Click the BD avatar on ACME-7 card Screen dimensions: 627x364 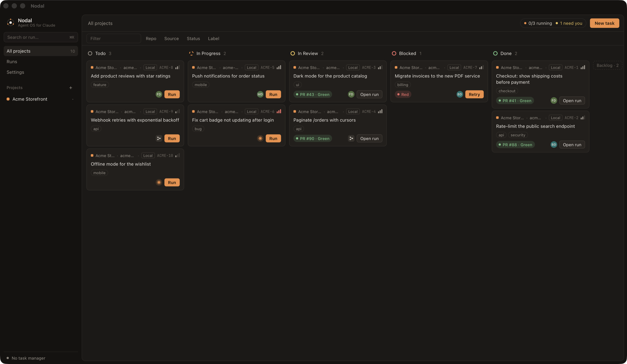(460, 94)
